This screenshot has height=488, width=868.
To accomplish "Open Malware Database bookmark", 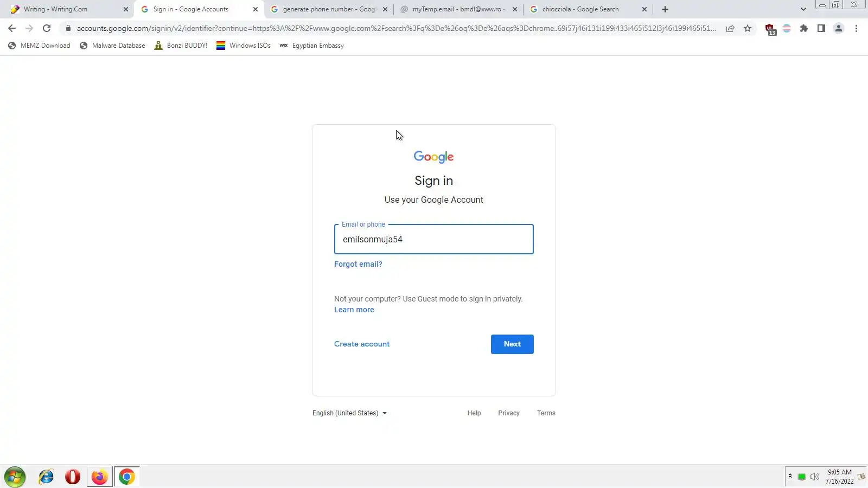I will point(112,46).
